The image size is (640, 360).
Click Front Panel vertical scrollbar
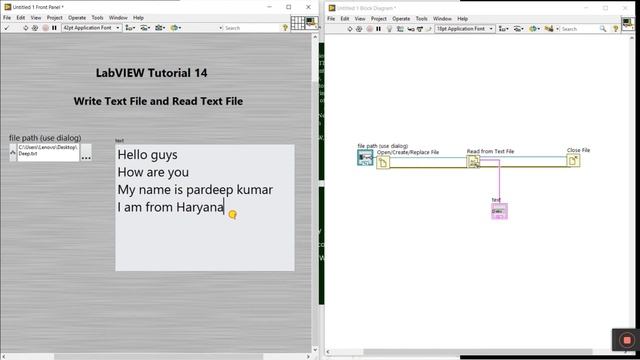[315, 193]
